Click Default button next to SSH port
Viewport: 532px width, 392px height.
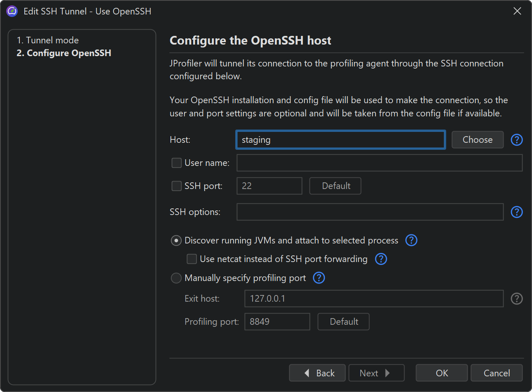pyautogui.click(x=335, y=186)
